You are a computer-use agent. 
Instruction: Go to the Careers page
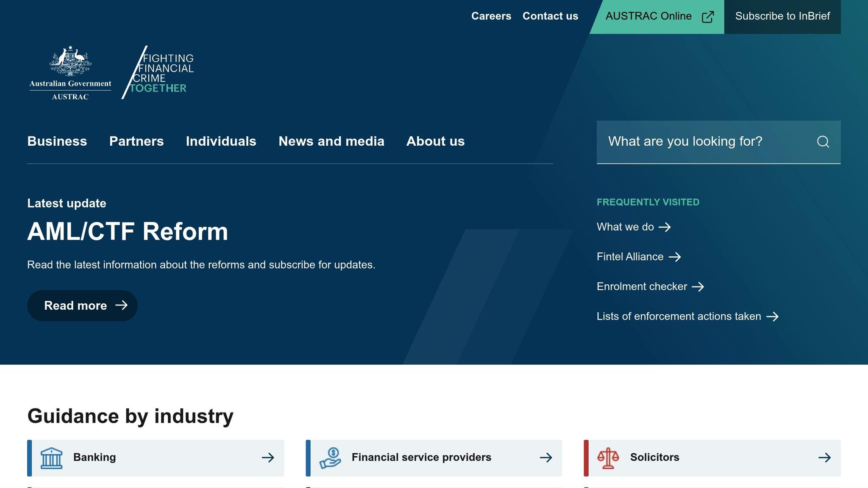tap(491, 16)
